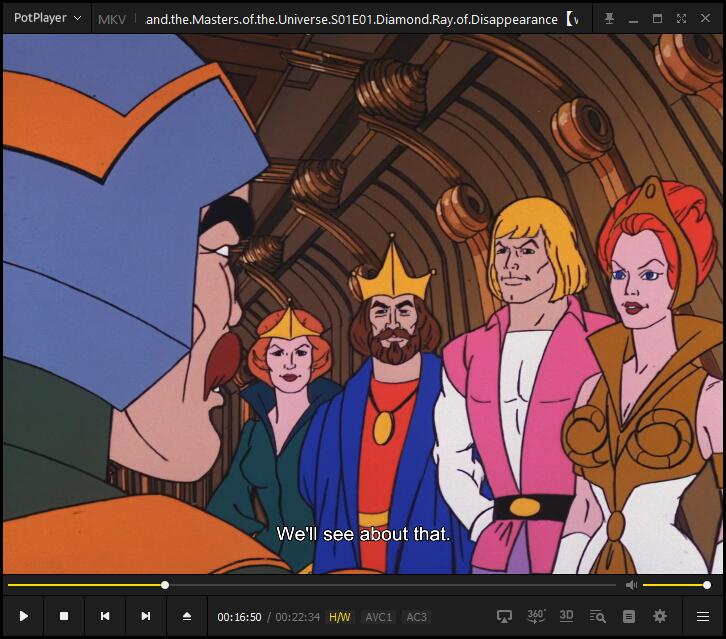Toggle H/W hardware acceleration indicator
726x639 pixels.
coord(340,617)
